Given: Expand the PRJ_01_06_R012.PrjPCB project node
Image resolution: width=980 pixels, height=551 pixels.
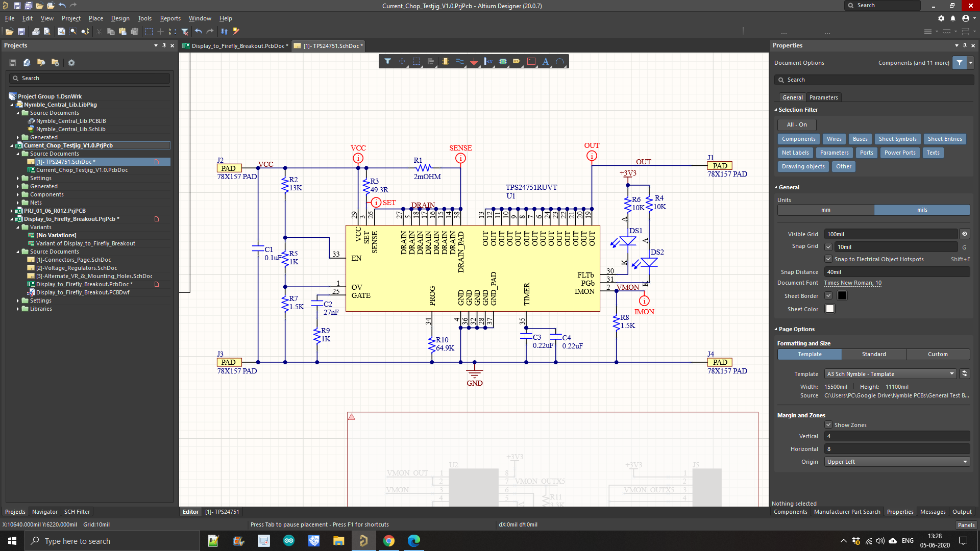Looking at the screenshot, I should [x=12, y=211].
